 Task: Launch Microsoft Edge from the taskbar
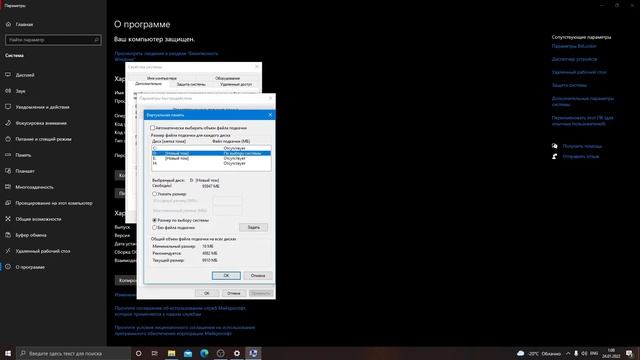coord(204,353)
